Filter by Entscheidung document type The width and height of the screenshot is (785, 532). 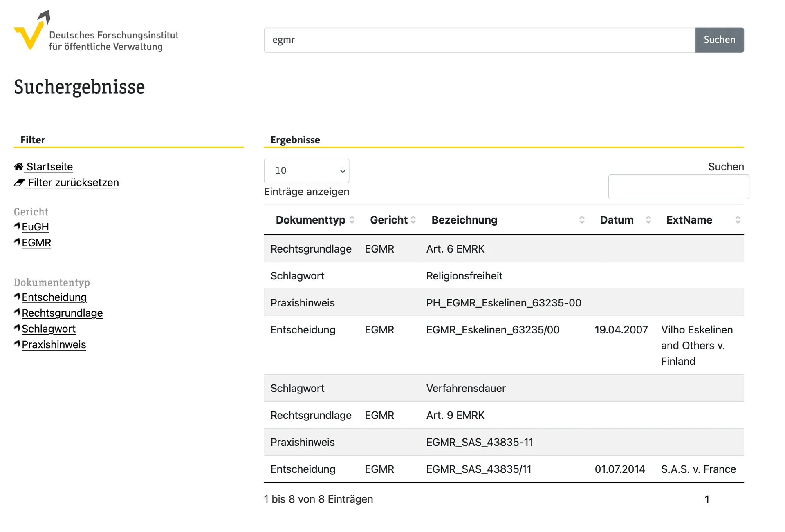coord(54,297)
